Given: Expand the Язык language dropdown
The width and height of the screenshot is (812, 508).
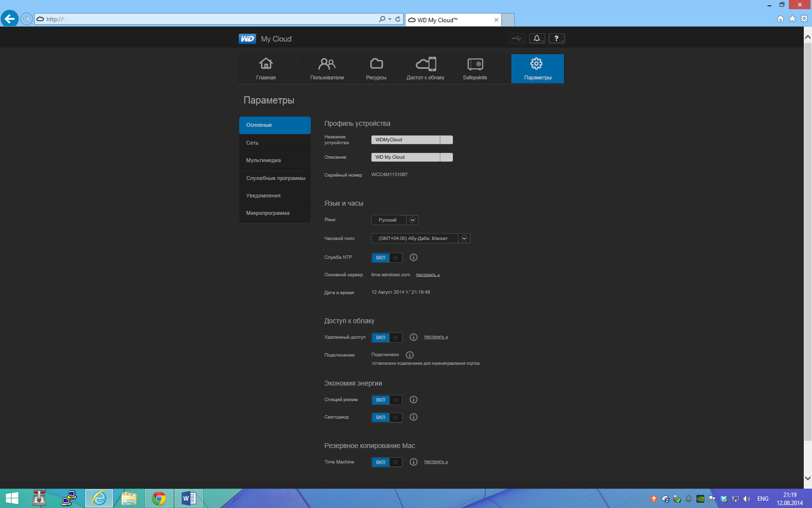Looking at the screenshot, I should [x=412, y=220].
